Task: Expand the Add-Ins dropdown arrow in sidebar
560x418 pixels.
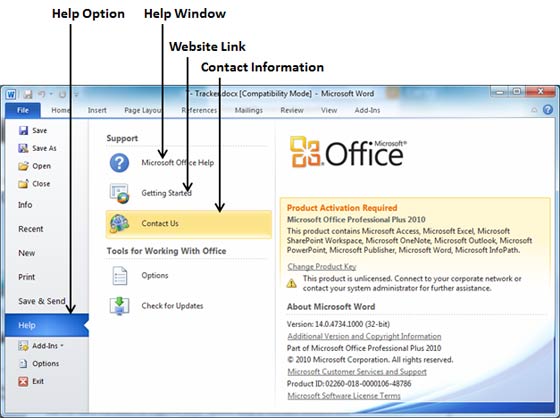Action: (x=62, y=345)
